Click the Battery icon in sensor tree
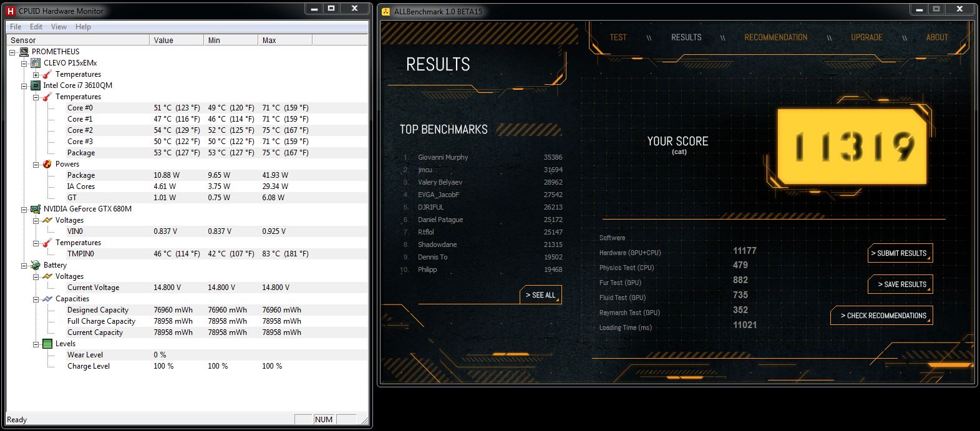Viewport: 980px width, 431px height. click(x=36, y=265)
